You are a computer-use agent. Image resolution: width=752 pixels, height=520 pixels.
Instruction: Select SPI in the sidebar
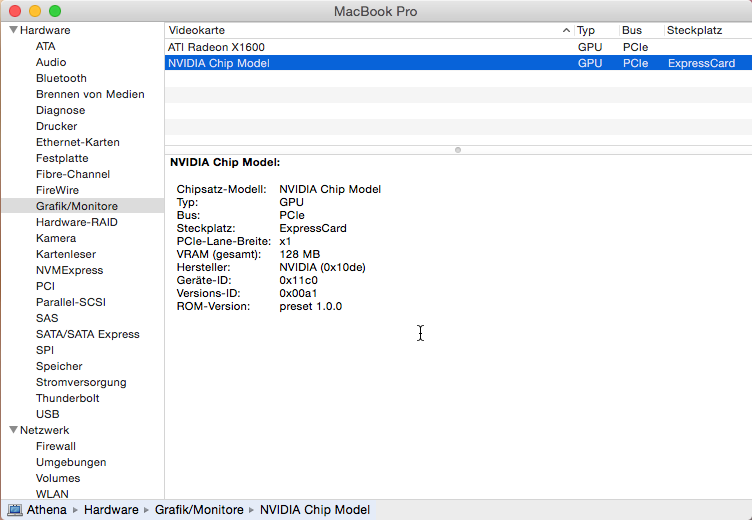[45, 350]
